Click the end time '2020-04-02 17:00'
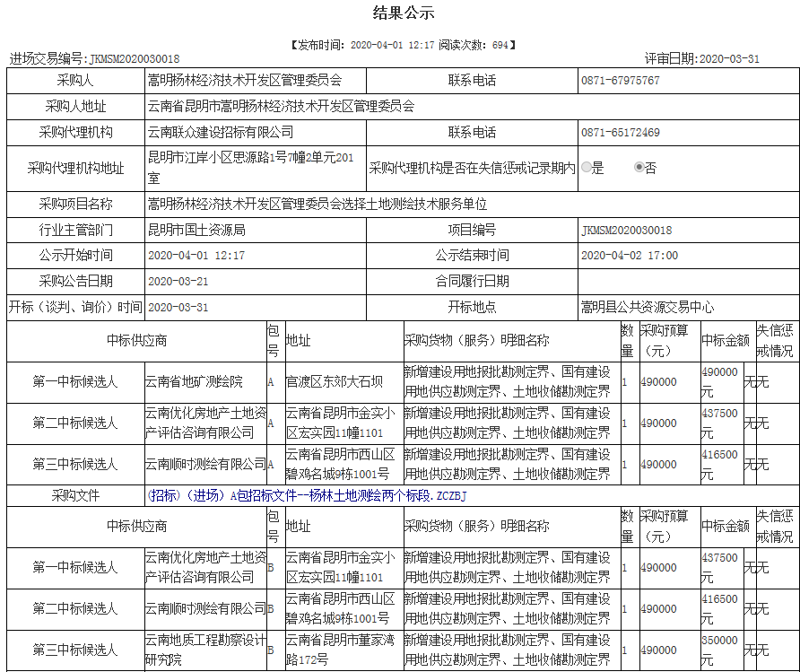 (630, 256)
